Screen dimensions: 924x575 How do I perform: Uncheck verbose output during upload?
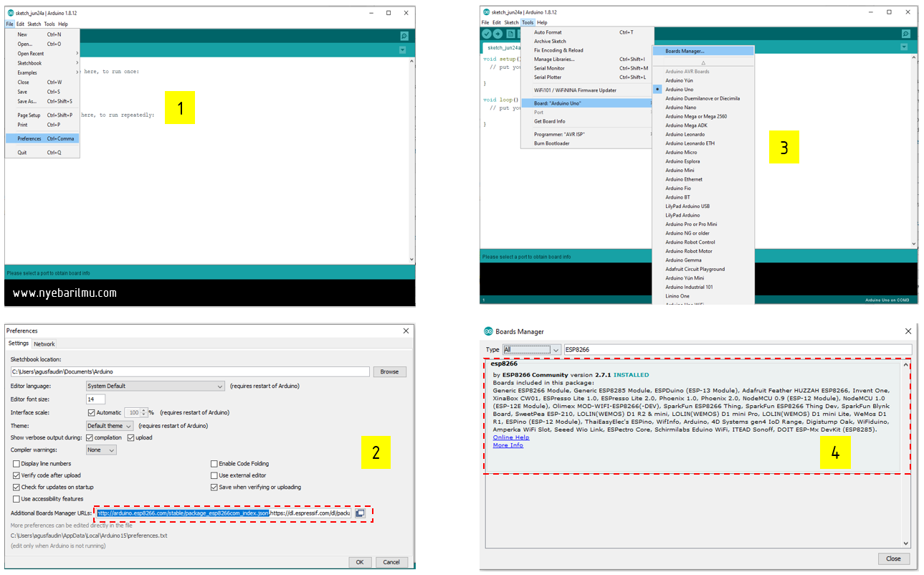pyautogui.click(x=131, y=437)
